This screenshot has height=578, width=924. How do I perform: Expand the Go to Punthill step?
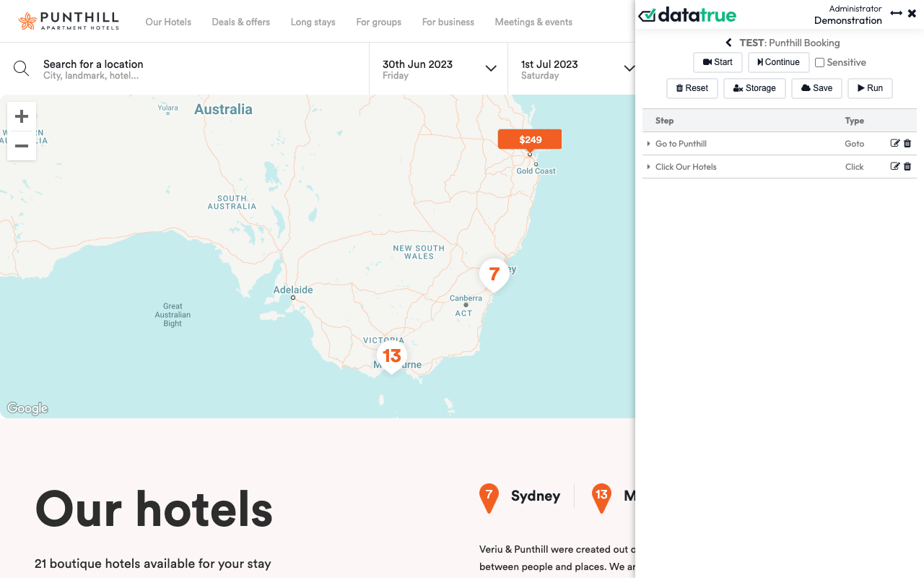click(x=649, y=144)
